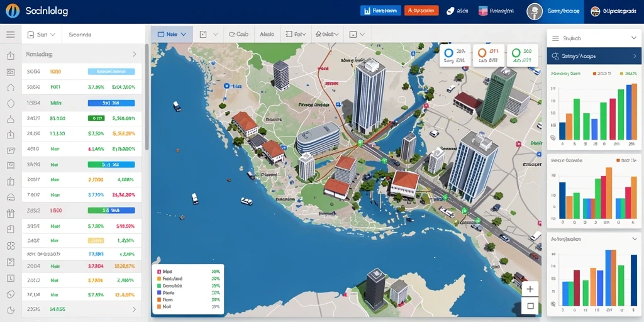The image size is (644, 322).
Task: Click the text beside the pill icon in the top bar
Action: tap(462, 11)
